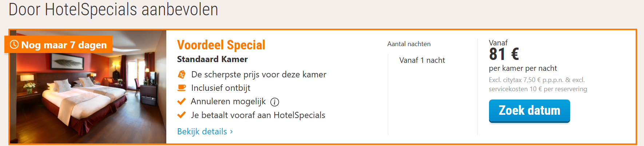This screenshot has width=644, height=146.
Task: Click the Door HotelSpecials aanbevolen heading
Action: [113, 9]
